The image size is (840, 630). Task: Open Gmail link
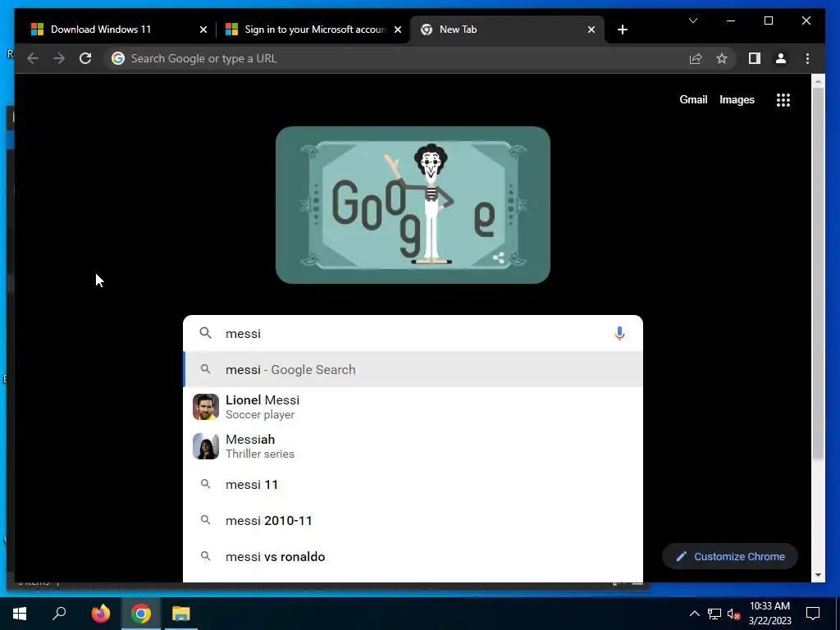tap(693, 99)
